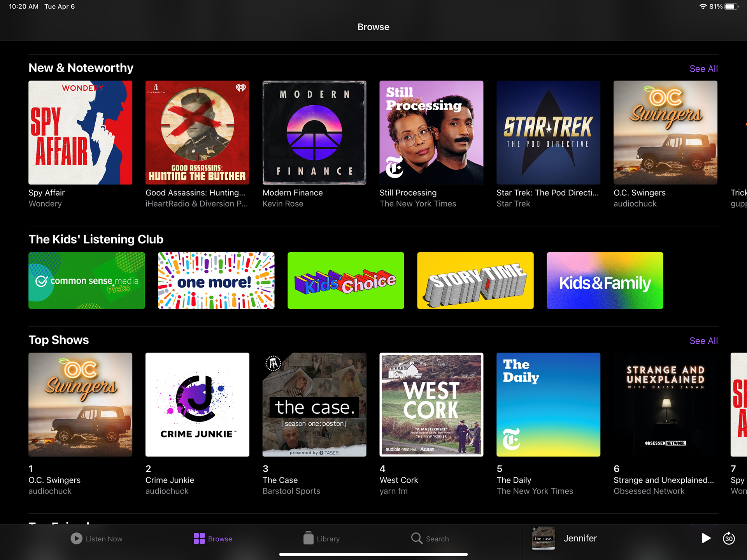Open Crime Junkie podcast artwork
Viewport: 747px width, 560px height.
point(197,404)
